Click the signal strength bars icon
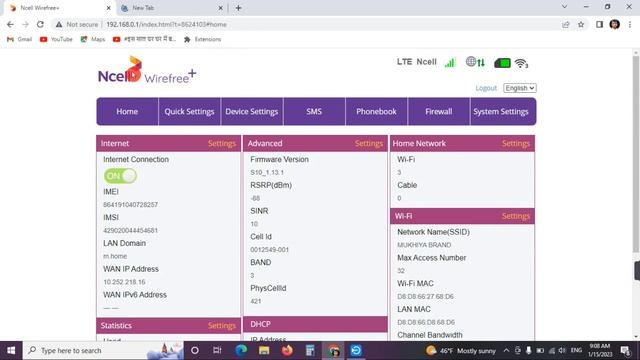The width and height of the screenshot is (640, 360). point(450,62)
